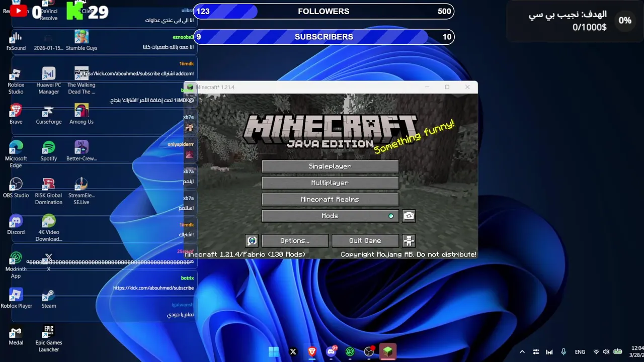Click the SUBSCRIBERS progress bar overlay

(x=324, y=37)
